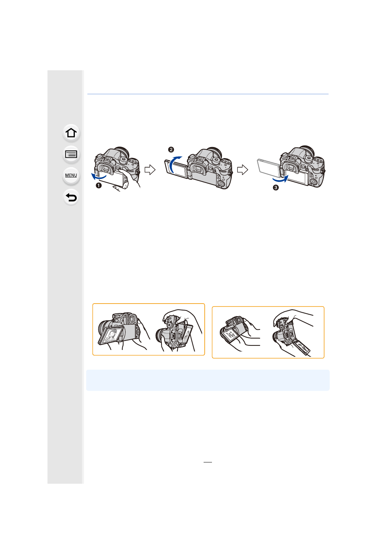Open the table of contents list icon
392x554 pixels.
71,154
